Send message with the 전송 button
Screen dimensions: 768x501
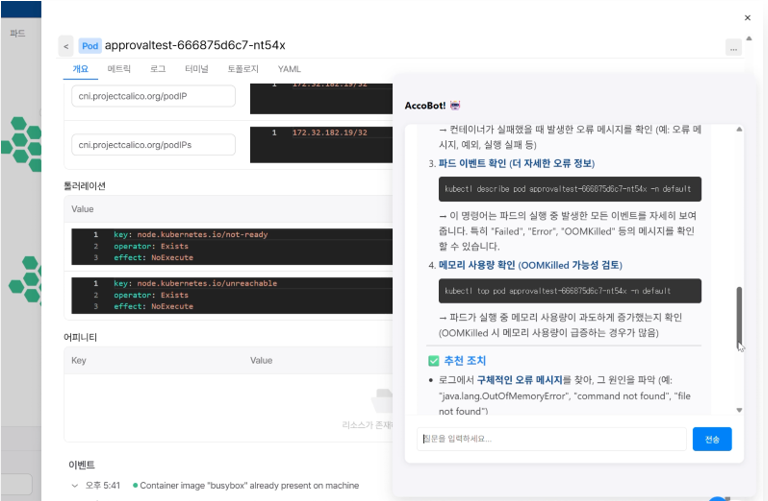tap(712, 439)
